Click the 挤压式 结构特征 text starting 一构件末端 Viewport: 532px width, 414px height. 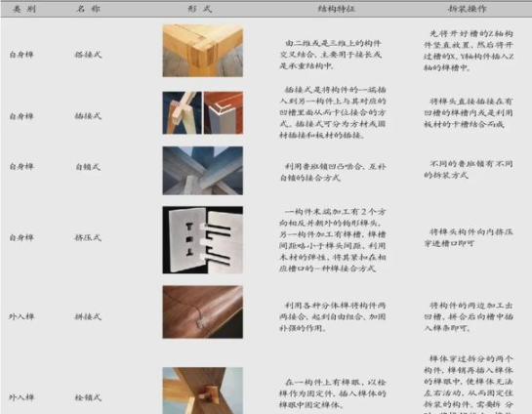(x=333, y=240)
